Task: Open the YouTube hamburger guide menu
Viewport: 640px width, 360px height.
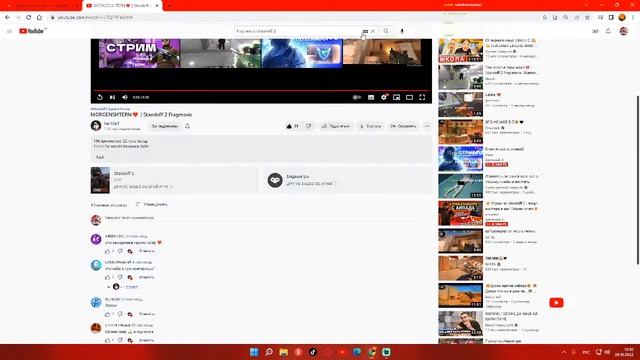Action: click(9, 31)
